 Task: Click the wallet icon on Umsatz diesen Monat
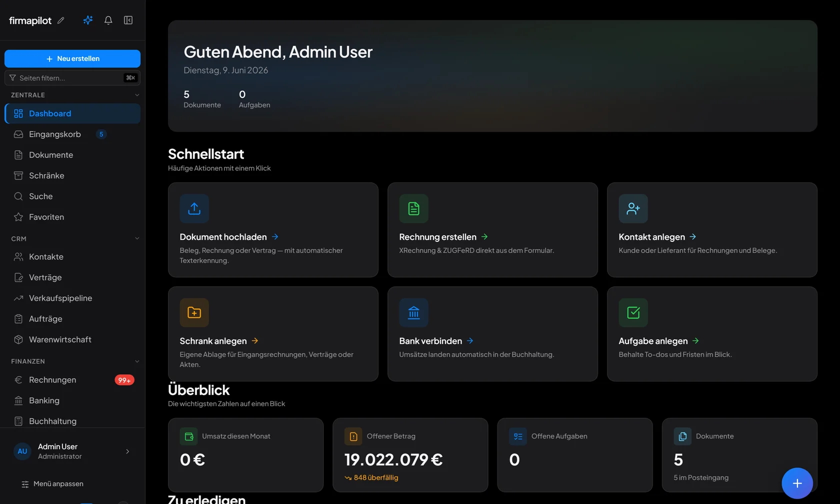coord(189,437)
